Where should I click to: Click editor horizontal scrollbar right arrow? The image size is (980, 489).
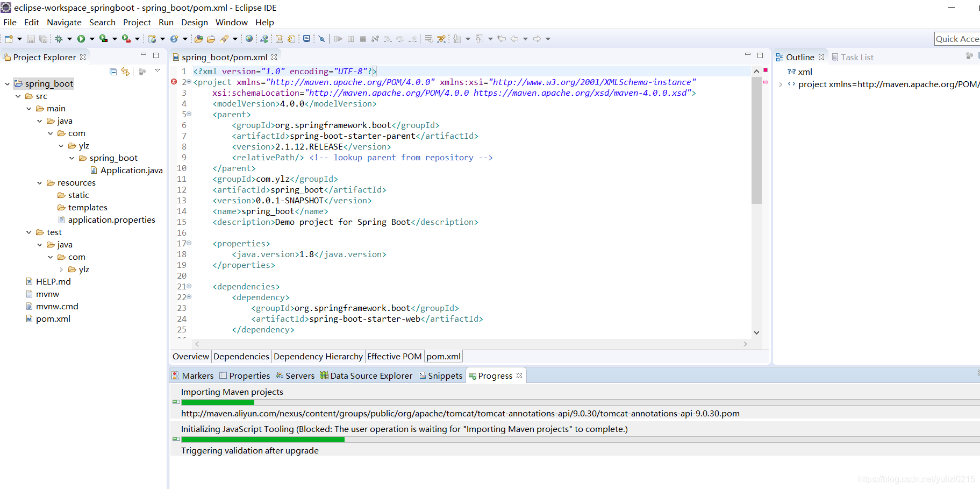click(x=745, y=344)
